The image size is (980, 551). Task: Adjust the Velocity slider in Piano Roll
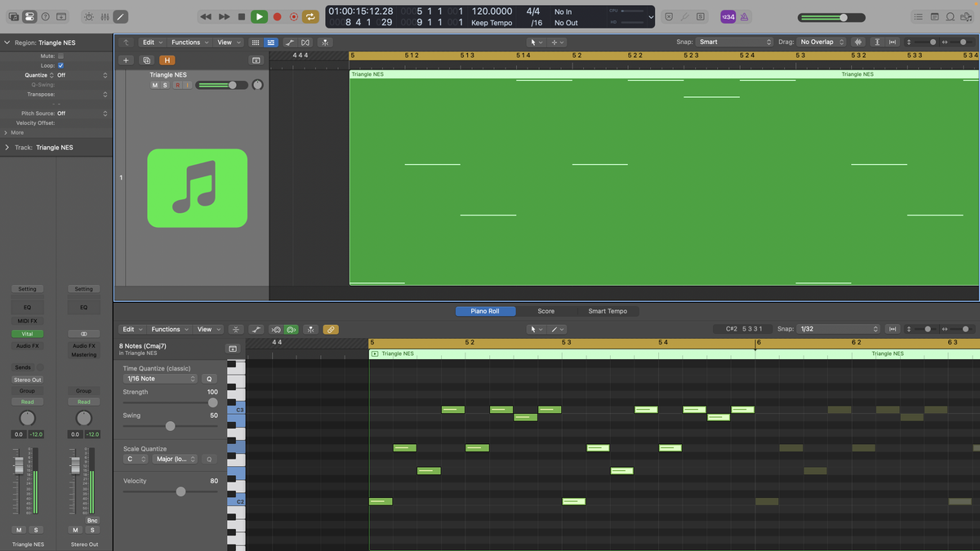170,491
